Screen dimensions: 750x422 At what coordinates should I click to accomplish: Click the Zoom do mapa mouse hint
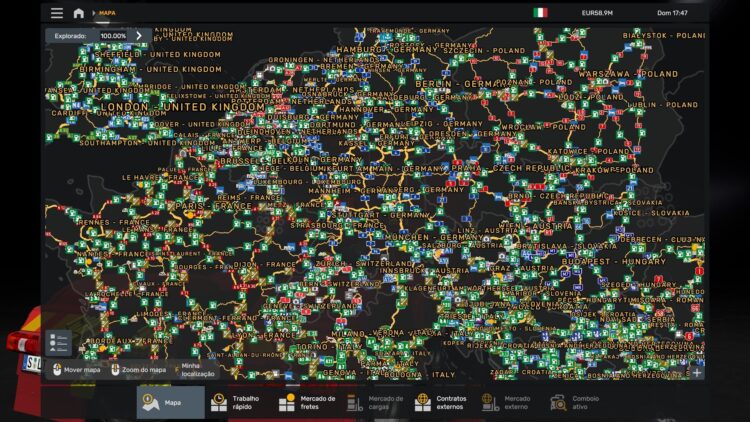coord(139,370)
